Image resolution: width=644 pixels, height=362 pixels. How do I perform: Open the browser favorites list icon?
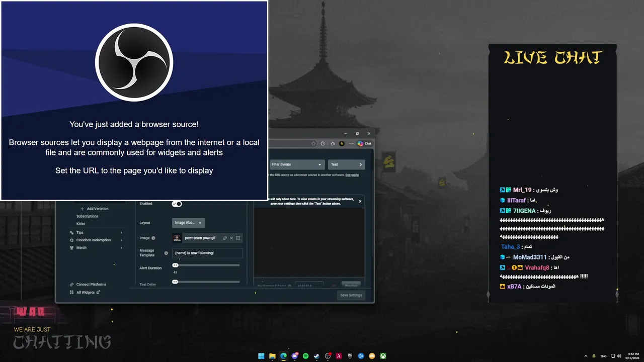pos(333,143)
